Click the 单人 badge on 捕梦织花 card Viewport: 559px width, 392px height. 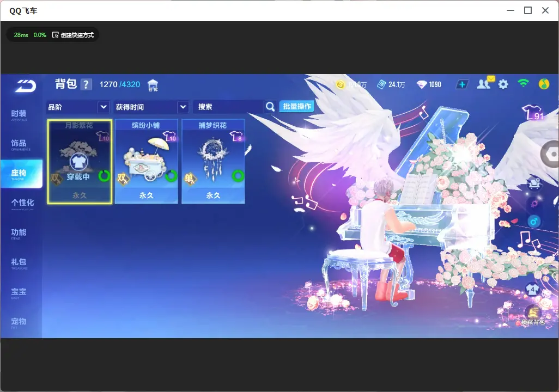pos(190,179)
